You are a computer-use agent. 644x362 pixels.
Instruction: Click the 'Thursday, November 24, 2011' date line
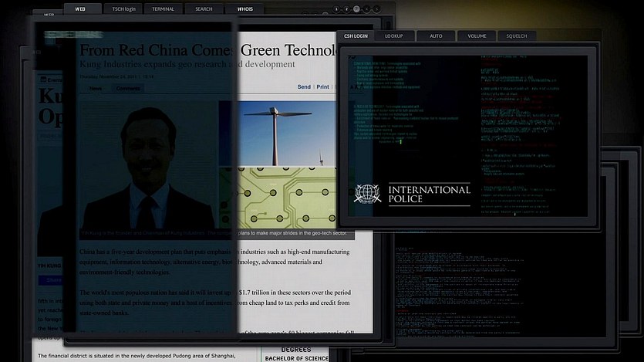116,77
